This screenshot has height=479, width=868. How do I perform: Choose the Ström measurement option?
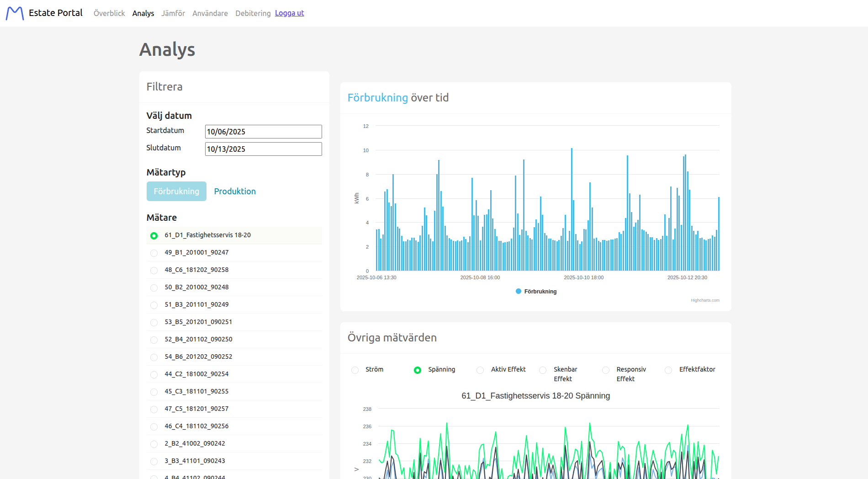[x=355, y=370]
